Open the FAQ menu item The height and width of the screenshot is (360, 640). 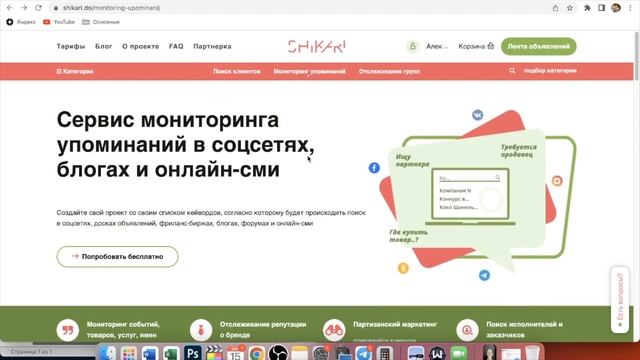coord(176,46)
